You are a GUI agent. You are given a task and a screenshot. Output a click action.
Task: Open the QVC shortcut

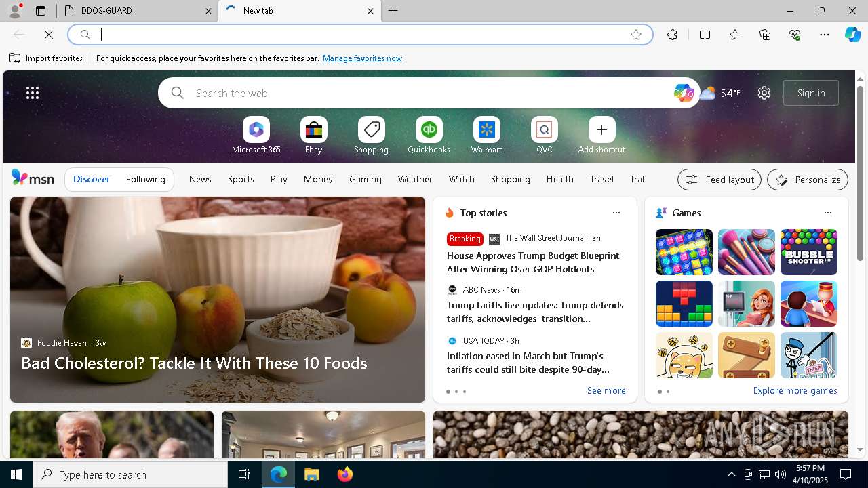click(x=544, y=136)
